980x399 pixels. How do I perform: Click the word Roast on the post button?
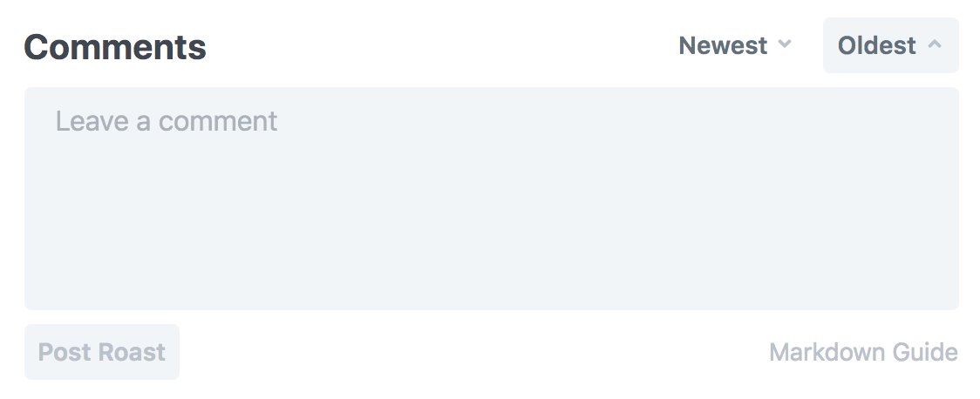[132, 352]
